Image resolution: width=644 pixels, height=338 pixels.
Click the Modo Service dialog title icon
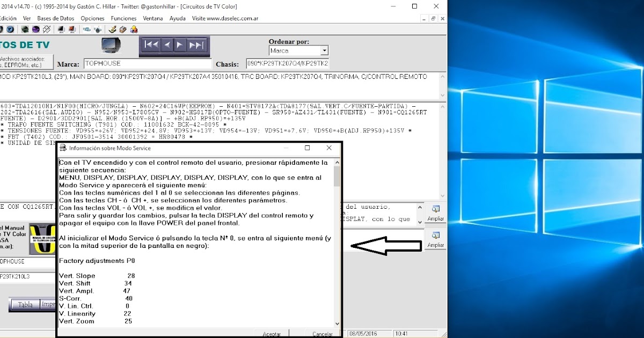pyautogui.click(x=63, y=148)
